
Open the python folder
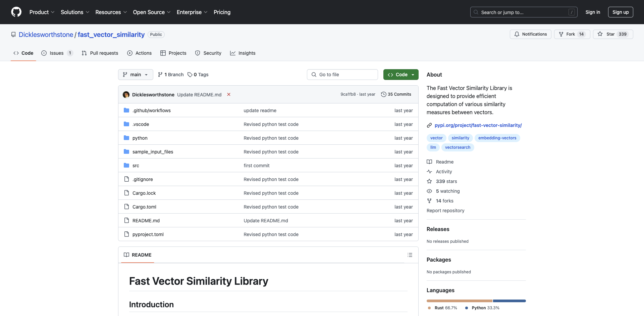[140, 138]
